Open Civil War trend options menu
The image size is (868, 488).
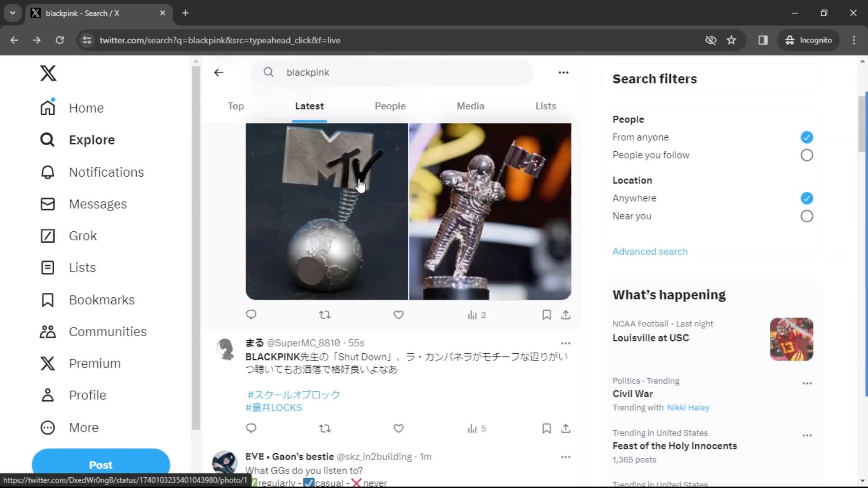(x=807, y=383)
